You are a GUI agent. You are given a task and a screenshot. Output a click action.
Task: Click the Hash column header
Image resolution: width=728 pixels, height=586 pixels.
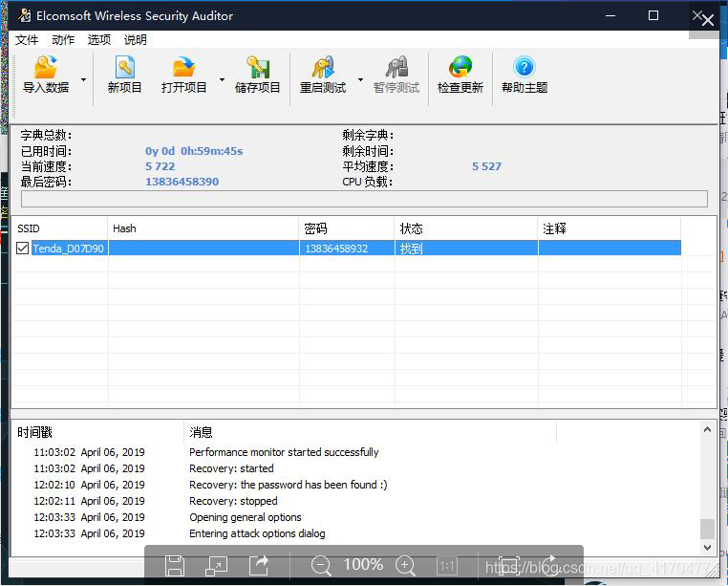(x=203, y=228)
